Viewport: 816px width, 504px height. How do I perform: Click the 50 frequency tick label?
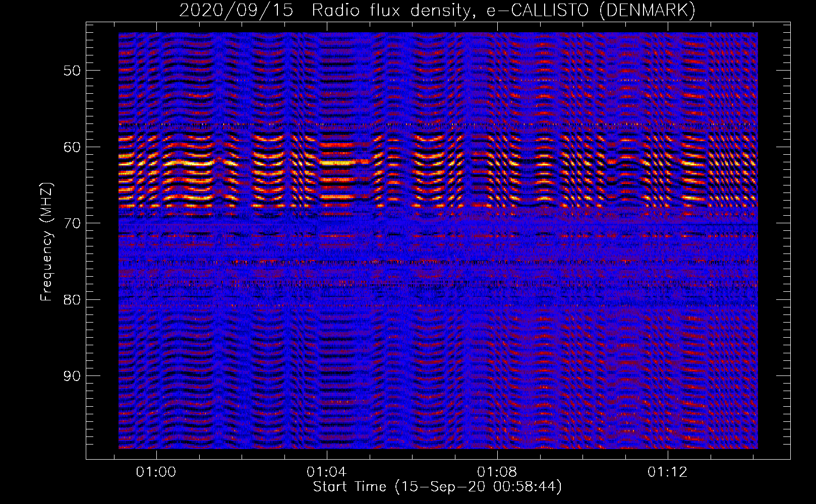tap(72, 71)
